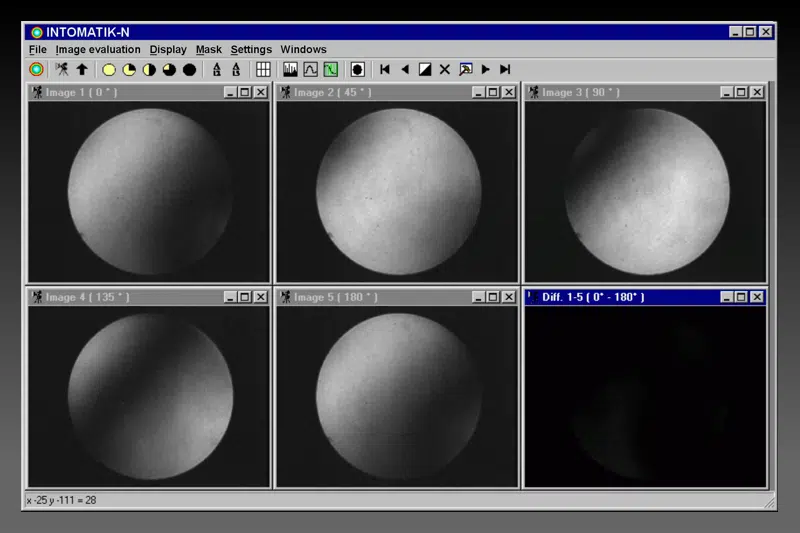Open the Image evaluation menu
This screenshot has width=800, height=533.
[97, 49]
